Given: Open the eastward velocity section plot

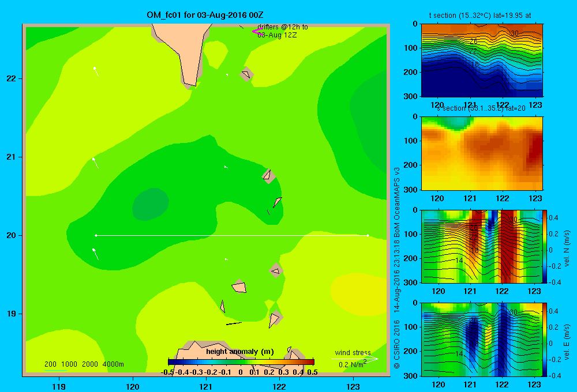Looking at the screenshot, I should click(x=482, y=340).
